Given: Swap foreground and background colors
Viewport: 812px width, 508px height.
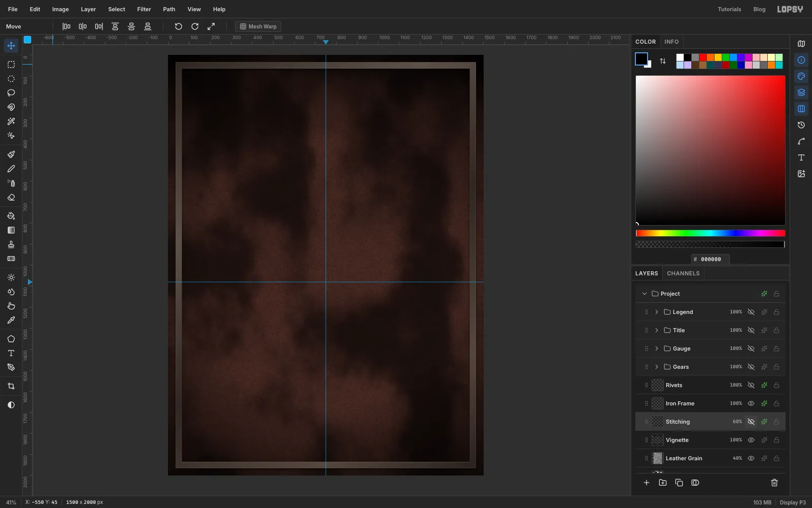Looking at the screenshot, I should coord(663,61).
